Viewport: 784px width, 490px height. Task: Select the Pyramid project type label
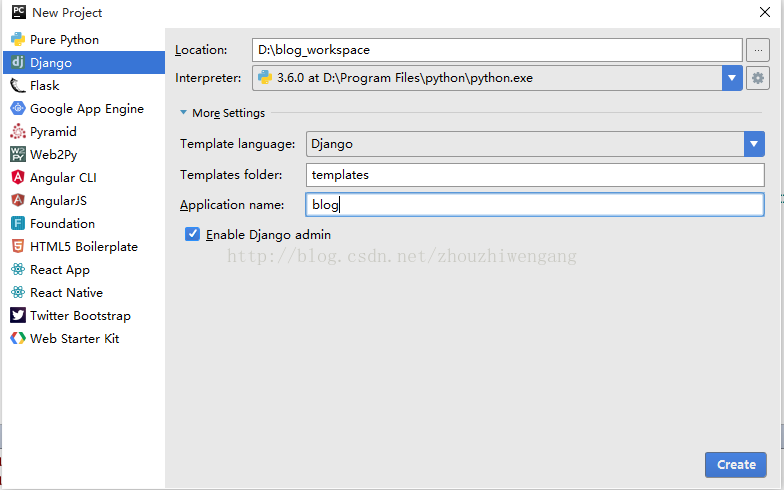[53, 132]
